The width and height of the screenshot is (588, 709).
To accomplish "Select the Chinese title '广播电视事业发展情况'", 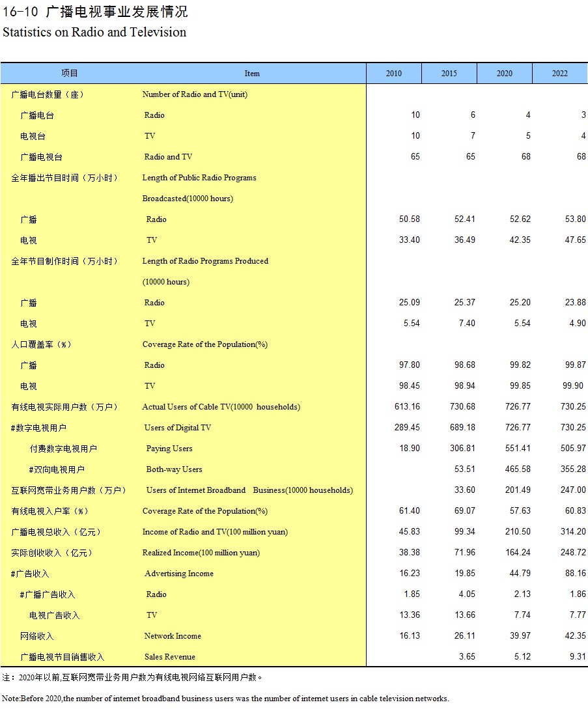I will pyautogui.click(x=117, y=11).
